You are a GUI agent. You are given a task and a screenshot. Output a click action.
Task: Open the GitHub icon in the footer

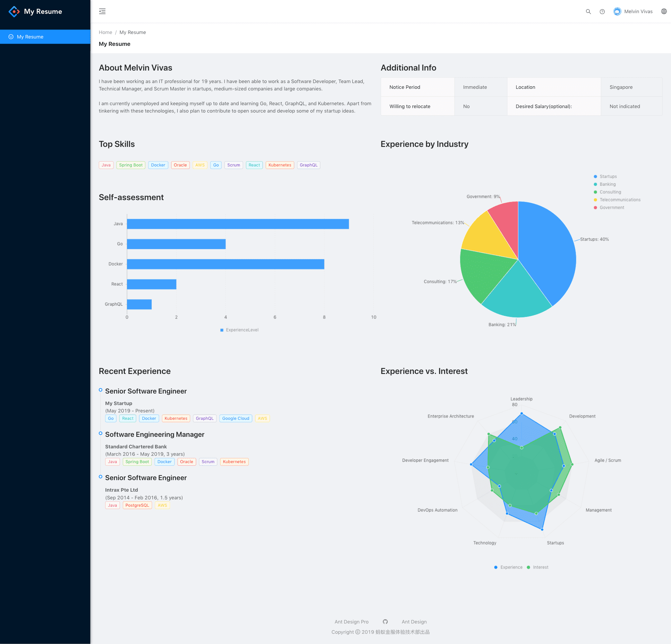[x=385, y=622]
